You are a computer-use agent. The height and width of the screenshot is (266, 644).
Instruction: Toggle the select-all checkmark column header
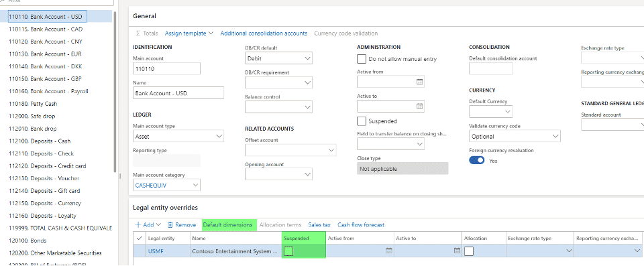140,238
